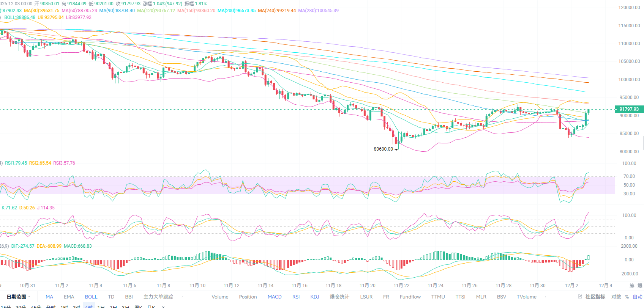The image size is (644, 308).
Task: Enable the EMA indicator
Action: coord(69,297)
